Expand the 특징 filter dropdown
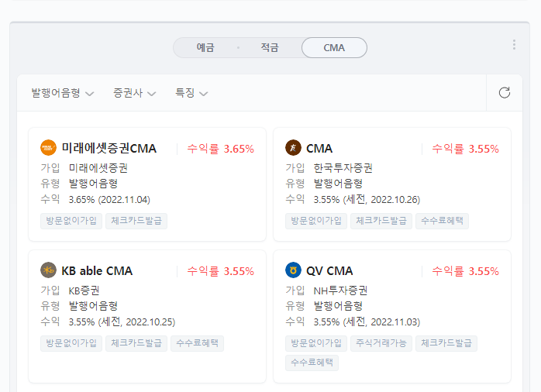 click(x=191, y=93)
